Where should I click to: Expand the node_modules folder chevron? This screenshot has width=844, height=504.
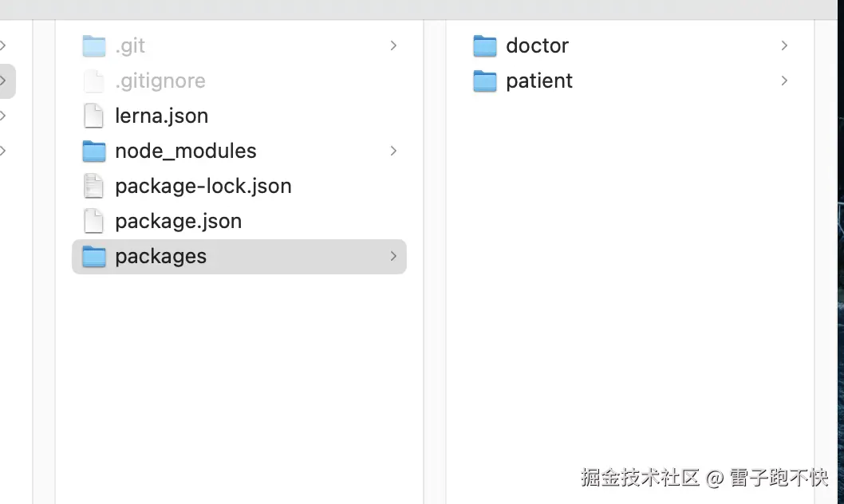pyautogui.click(x=392, y=151)
